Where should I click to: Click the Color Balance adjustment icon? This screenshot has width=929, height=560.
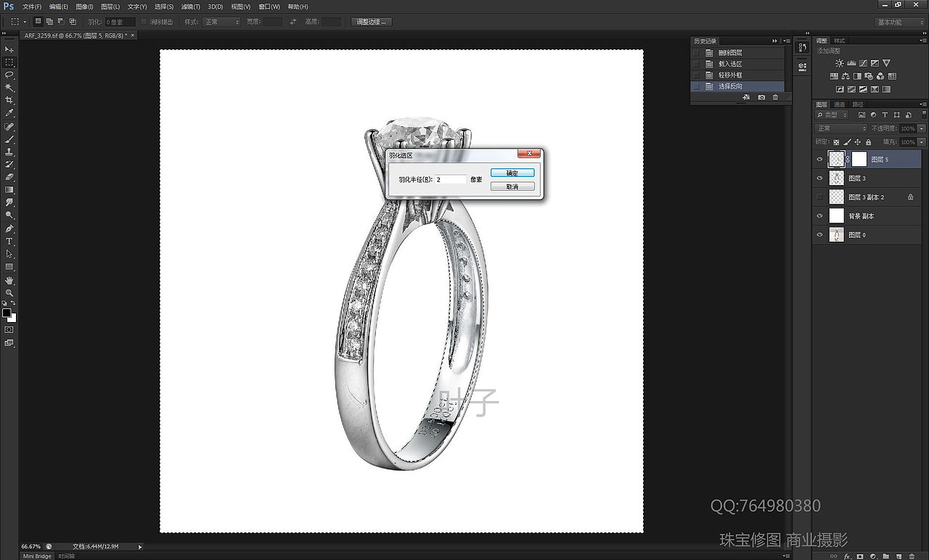pyautogui.click(x=846, y=76)
